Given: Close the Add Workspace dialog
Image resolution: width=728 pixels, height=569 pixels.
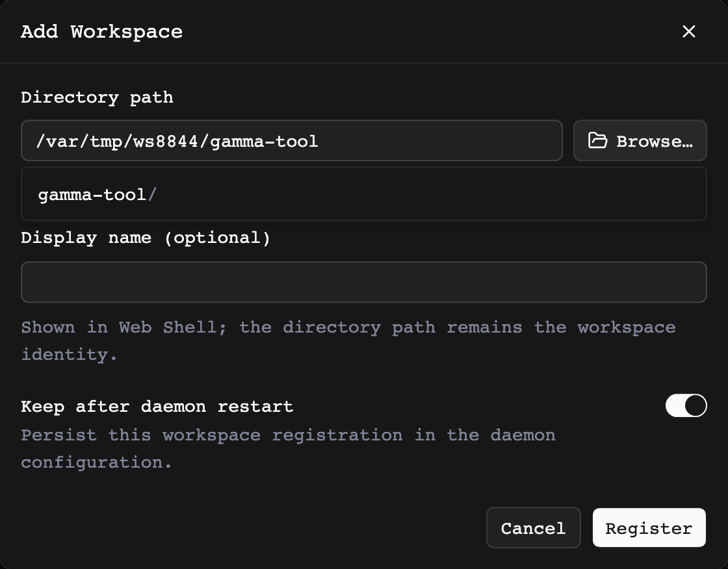Looking at the screenshot, I should [688, 32].
